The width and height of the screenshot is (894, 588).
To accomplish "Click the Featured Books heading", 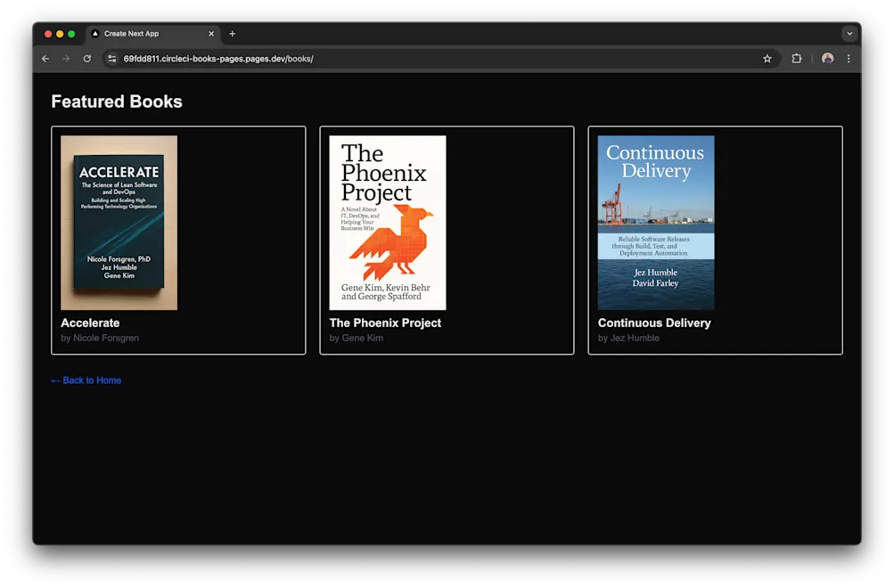I will [117, 102].
